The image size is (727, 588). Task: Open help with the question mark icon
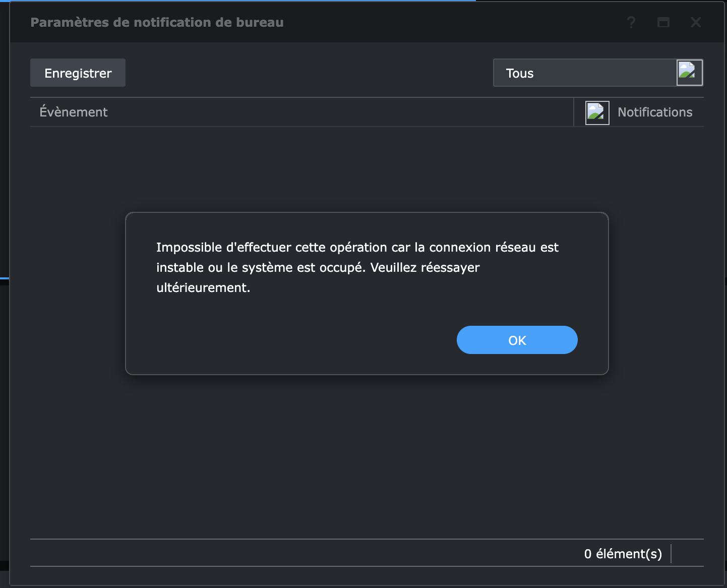point(631,22)
